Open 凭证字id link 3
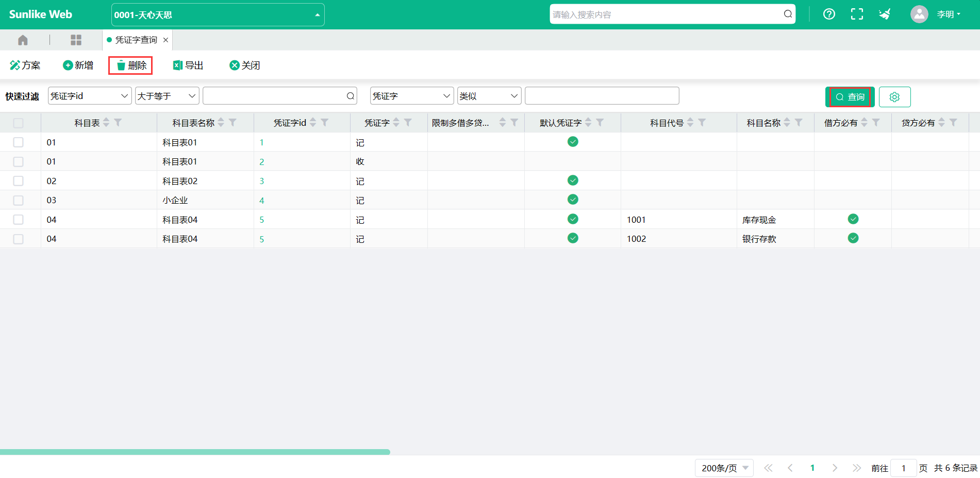Image resolution: width=980 pixels, height=478 pixels. [x=262, y=181]
